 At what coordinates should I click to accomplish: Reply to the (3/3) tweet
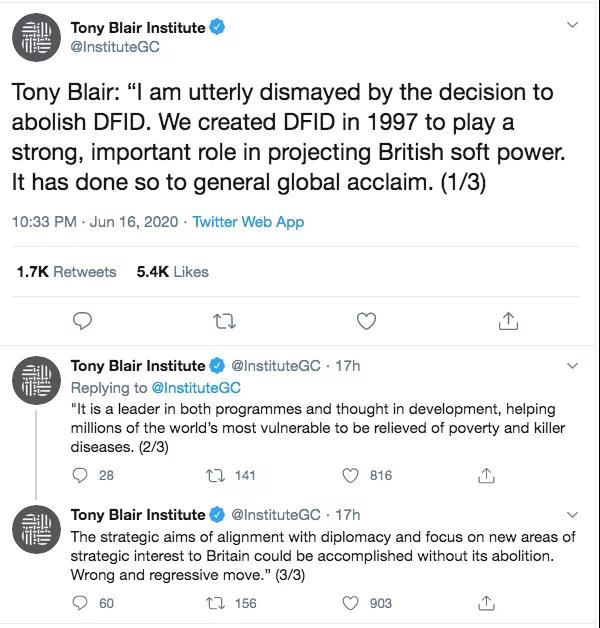click(82, 603)
